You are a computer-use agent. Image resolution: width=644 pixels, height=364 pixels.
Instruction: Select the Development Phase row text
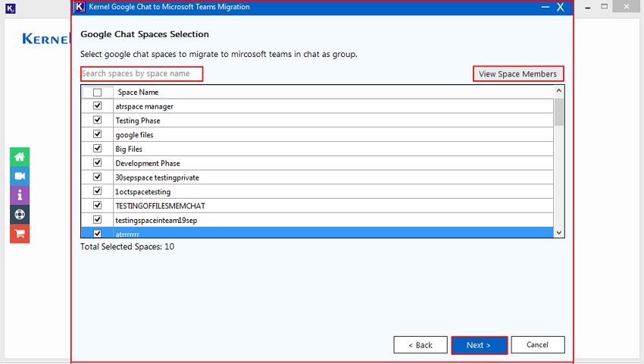pyautogui.click(x=148, y=163)
